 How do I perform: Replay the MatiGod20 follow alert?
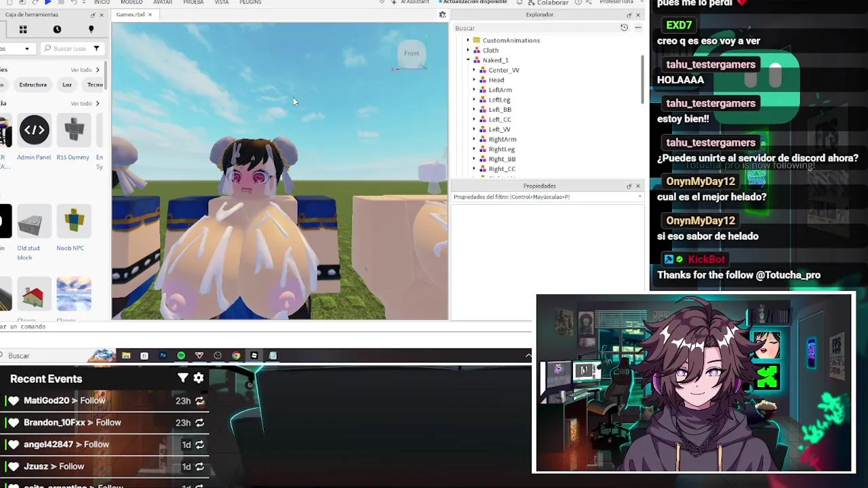pyautogui.click(x=199, y=401)
